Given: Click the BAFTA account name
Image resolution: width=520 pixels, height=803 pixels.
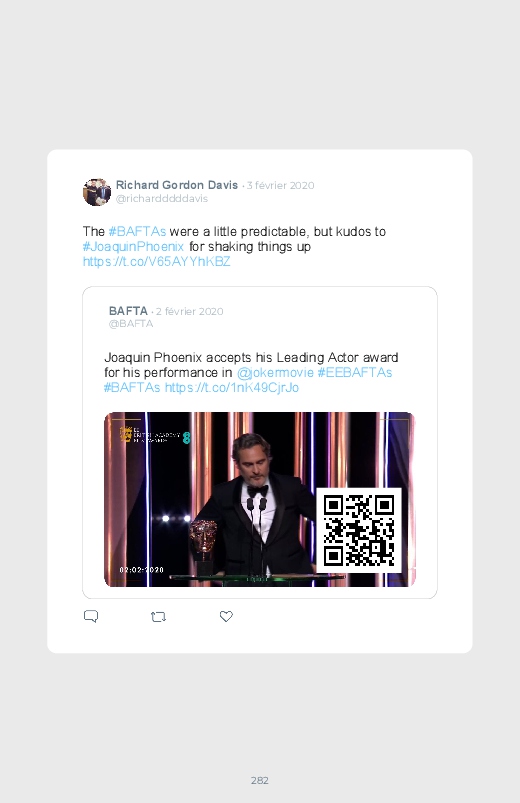Looking at the screenshot, I should [x=128, y=311].
